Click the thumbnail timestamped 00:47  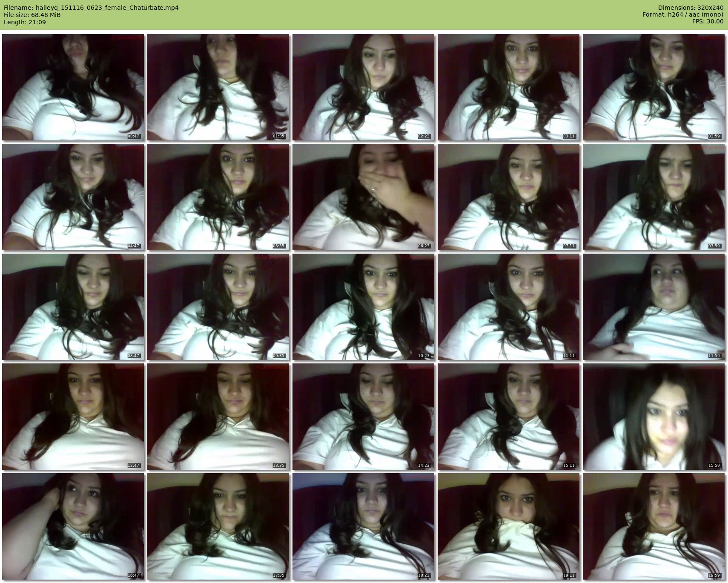73,87
